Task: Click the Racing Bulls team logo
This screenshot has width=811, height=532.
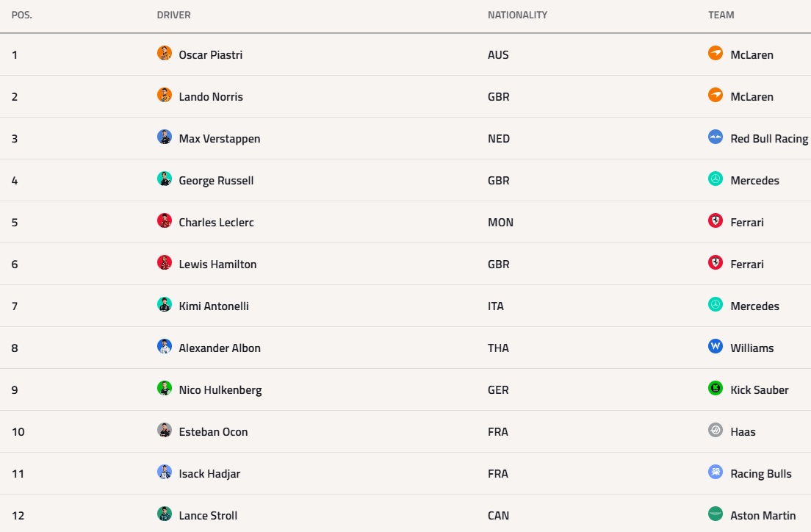Action: click(716, 472)
